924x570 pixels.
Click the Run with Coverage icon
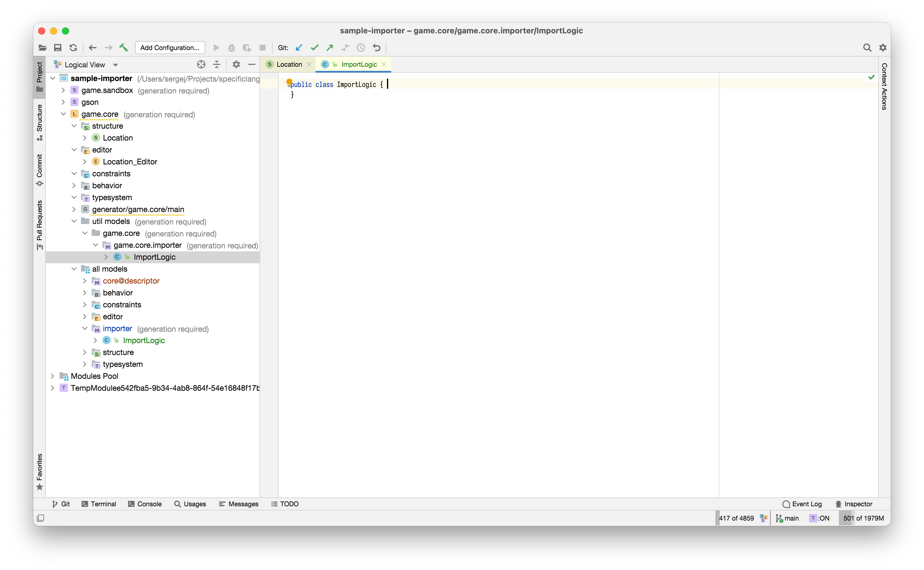tap(247, 48)
